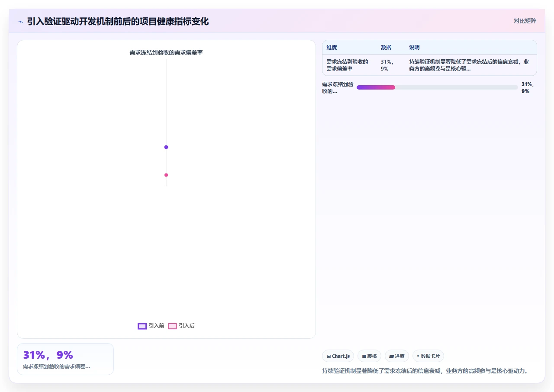Click the lightning icon beside the title
This screenshot has height=392, width=554.
(x=20, y=22)
